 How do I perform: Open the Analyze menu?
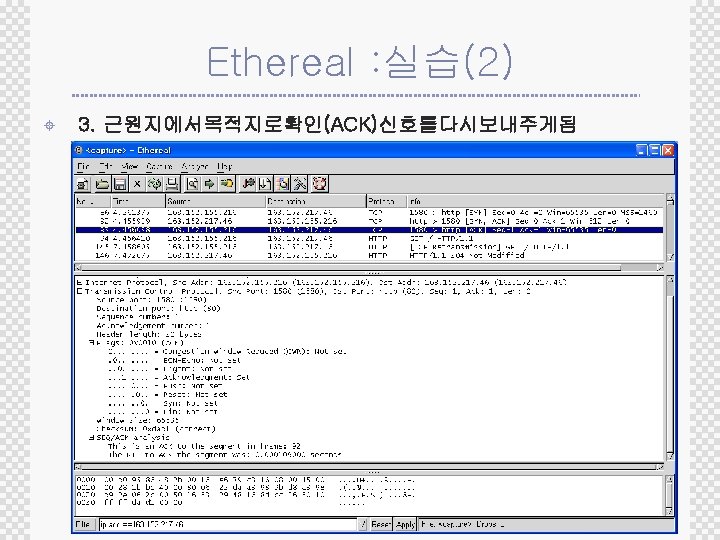click(x=195, y=166)
